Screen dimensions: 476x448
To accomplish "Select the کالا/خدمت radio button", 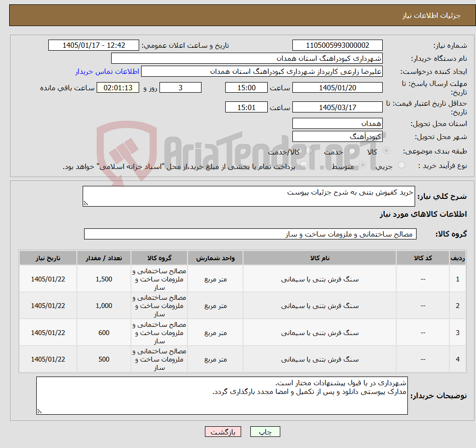I will click(x=309, y=151).
